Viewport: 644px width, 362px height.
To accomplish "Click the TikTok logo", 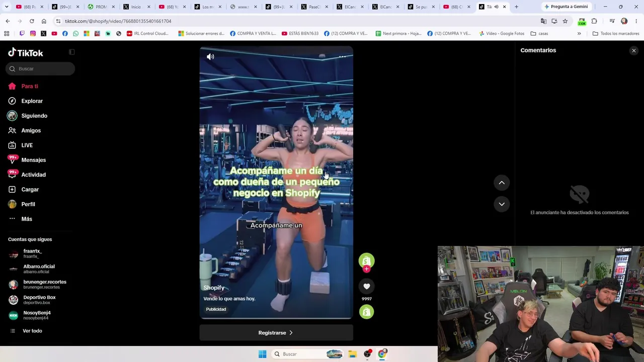I will pos(26,53).
